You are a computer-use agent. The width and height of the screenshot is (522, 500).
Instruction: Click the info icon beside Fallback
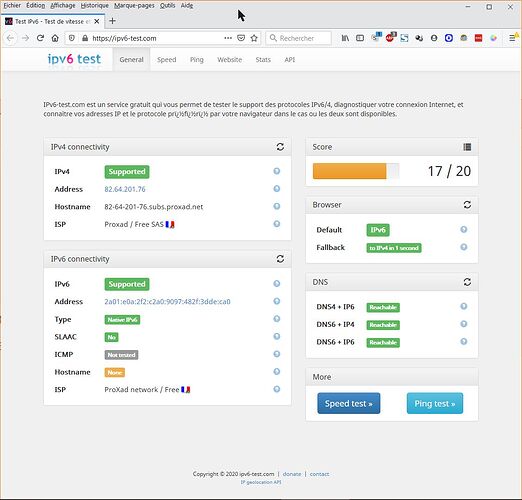coord(464,247)
